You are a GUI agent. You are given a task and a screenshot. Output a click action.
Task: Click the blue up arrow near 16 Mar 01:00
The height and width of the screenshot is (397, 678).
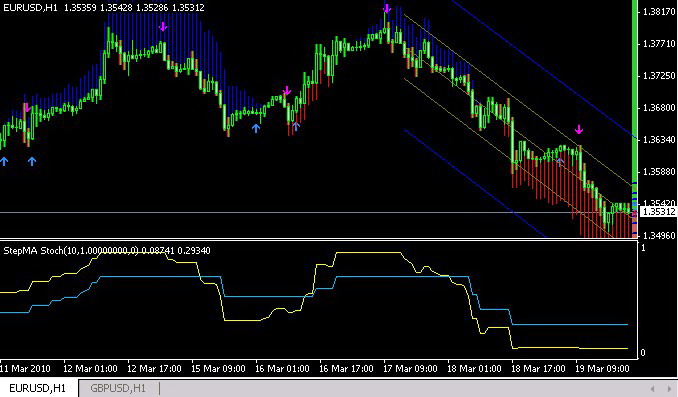click(256, 128)
